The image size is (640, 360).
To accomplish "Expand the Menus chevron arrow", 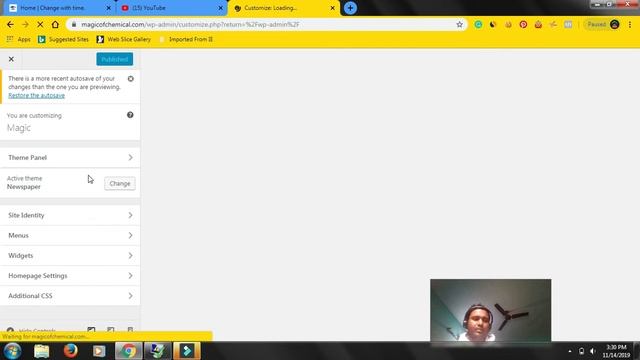I will (131, 236).
